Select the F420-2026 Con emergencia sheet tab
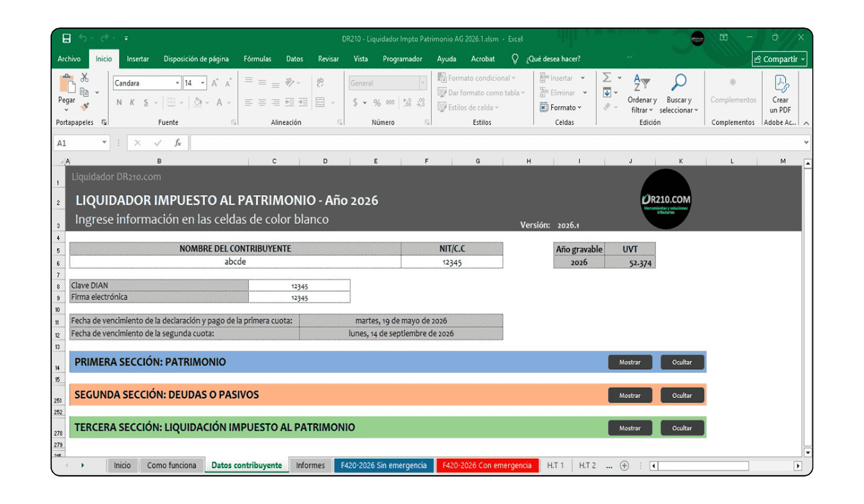This screenshot has height=504, width=864. coord(488,466)
